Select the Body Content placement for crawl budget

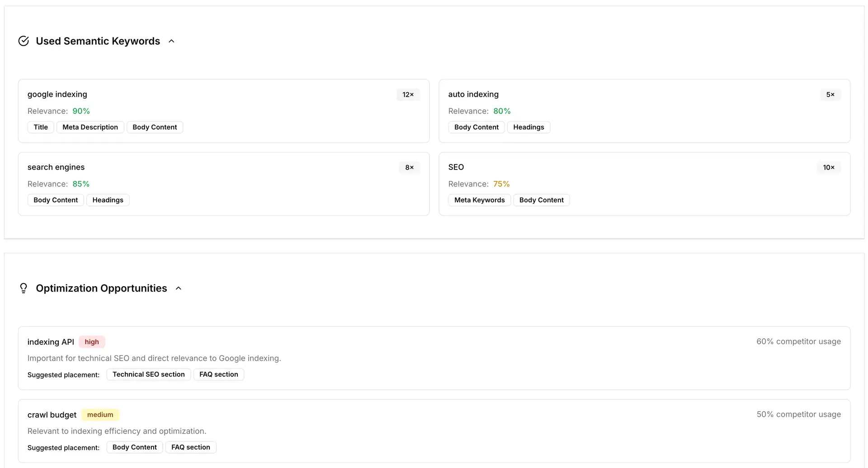pos(134,447)
